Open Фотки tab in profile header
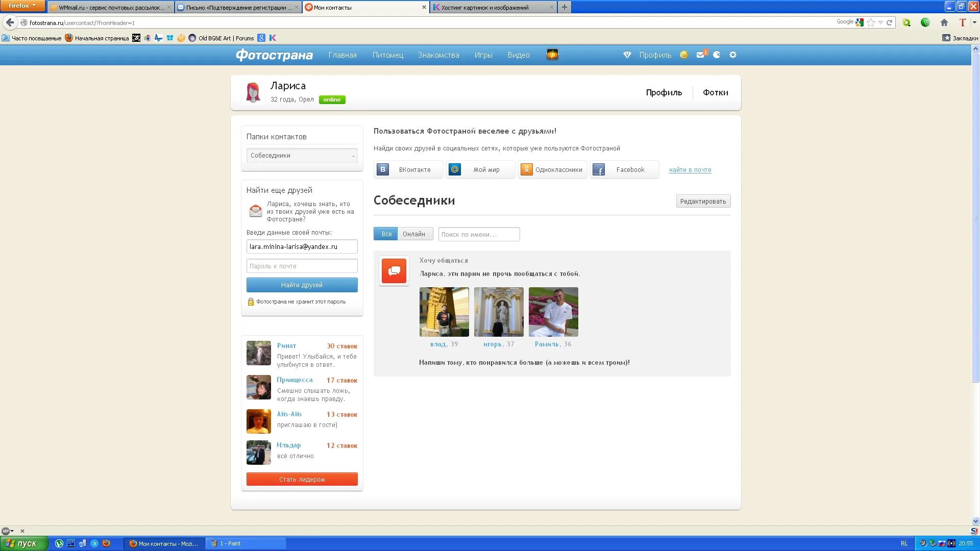This screenshot has width=980, height=551. point(716,93)
